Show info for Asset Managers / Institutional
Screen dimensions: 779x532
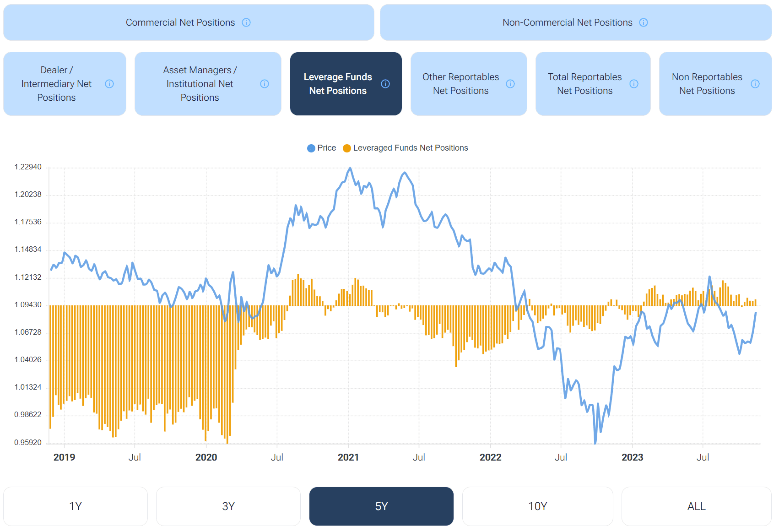pyautogui.click(x=265, y=84)
